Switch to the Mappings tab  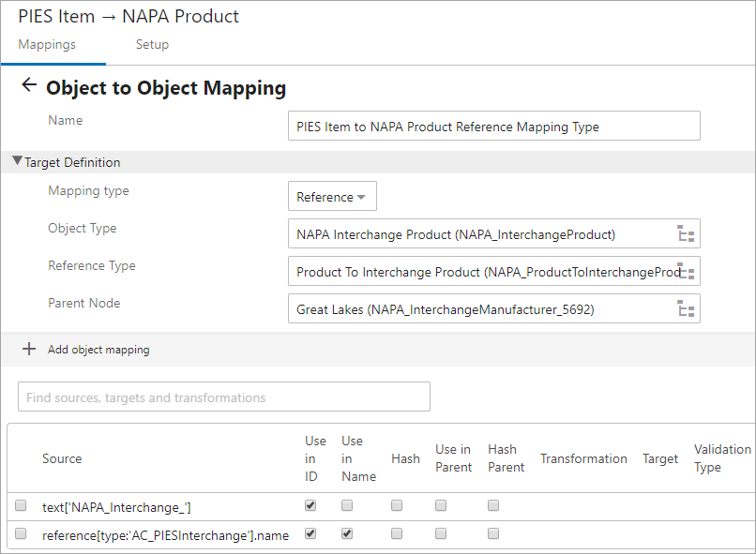[47, 44]
